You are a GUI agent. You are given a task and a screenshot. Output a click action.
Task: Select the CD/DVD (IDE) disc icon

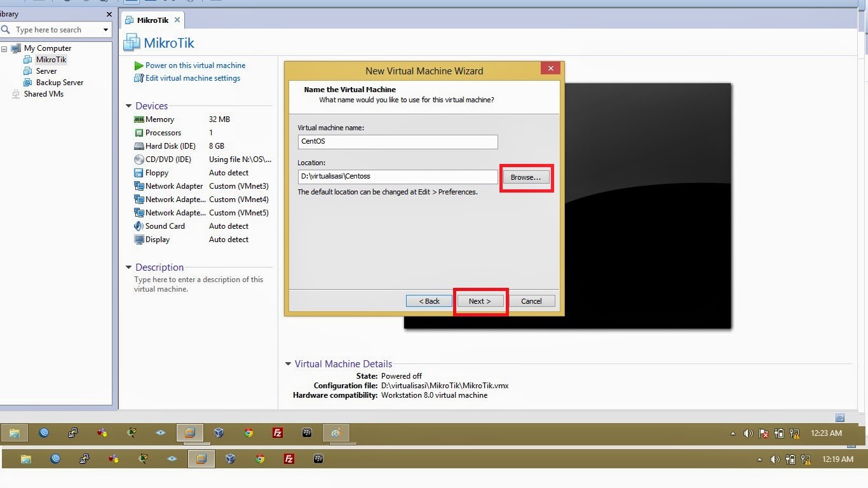point(139,159)
